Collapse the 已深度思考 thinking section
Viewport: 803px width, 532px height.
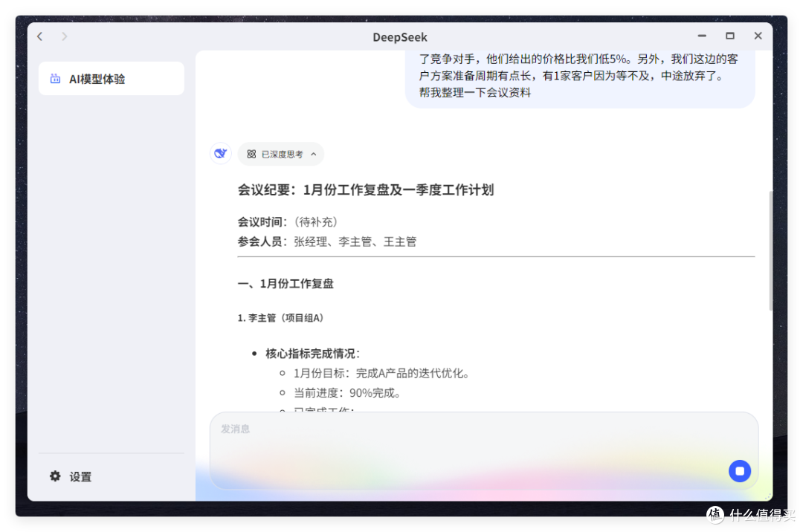(280, 154)
